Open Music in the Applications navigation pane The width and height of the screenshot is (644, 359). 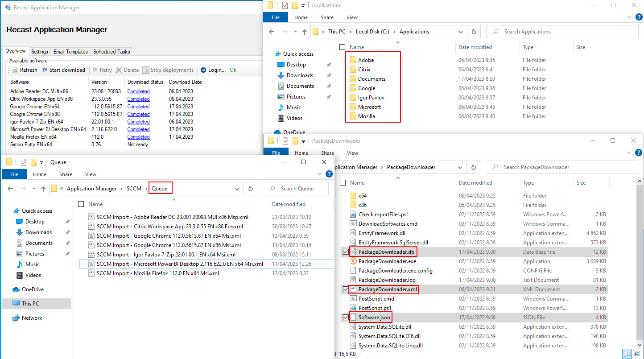[293, 107]
